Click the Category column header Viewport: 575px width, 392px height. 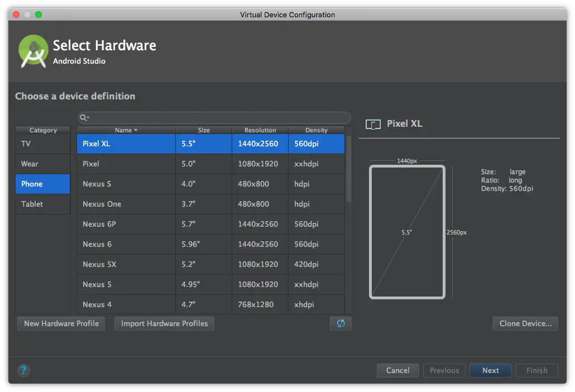[43, 130]
